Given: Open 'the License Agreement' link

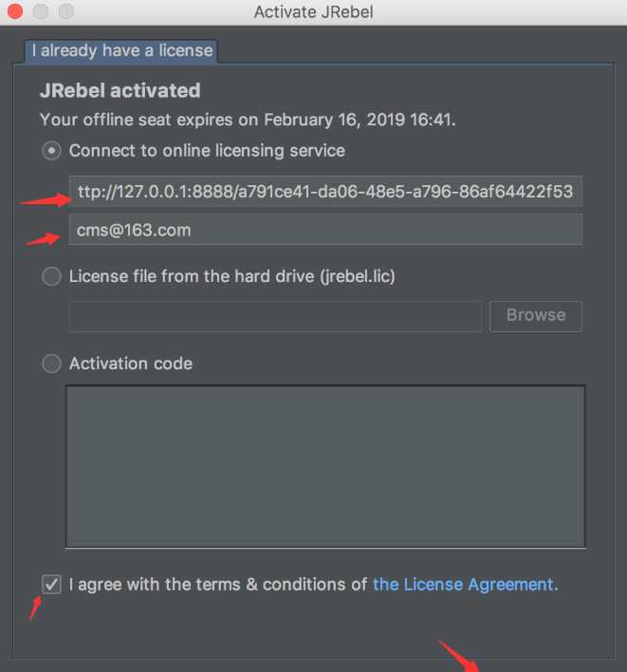Looking at the screenshot, I should [465, 585].
